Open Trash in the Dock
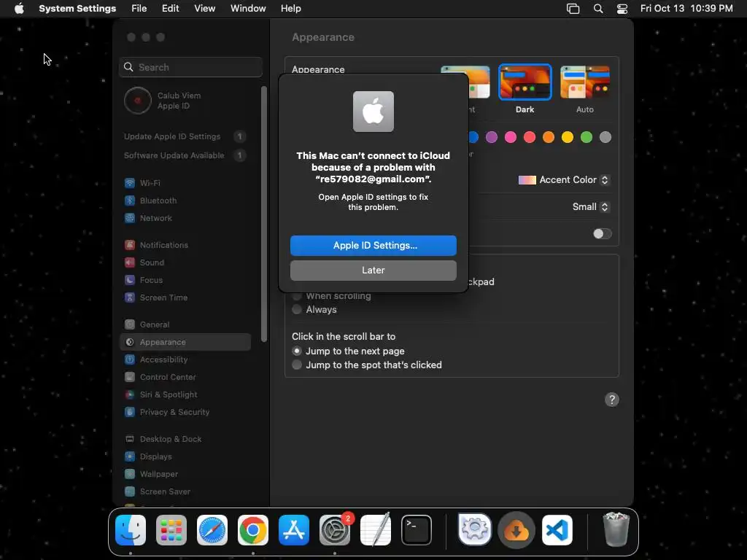Screen dimensions: 747x560 (616, 530)
